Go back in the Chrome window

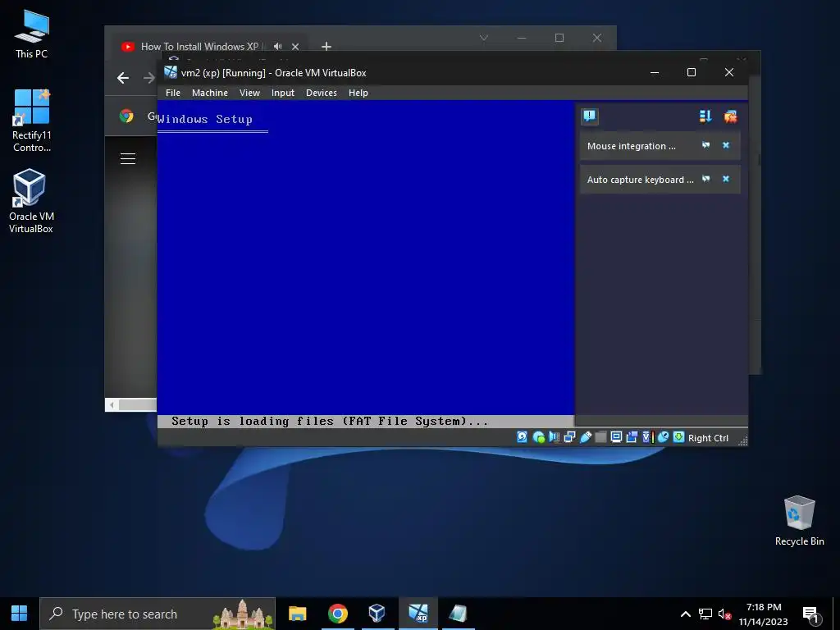(123, 78)
